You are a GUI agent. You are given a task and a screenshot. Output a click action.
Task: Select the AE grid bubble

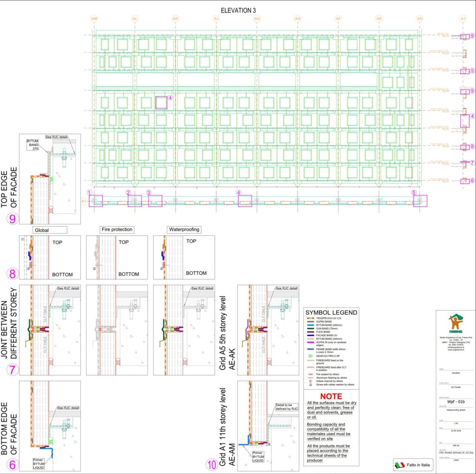pyautogui.click(x=379, y=19)
